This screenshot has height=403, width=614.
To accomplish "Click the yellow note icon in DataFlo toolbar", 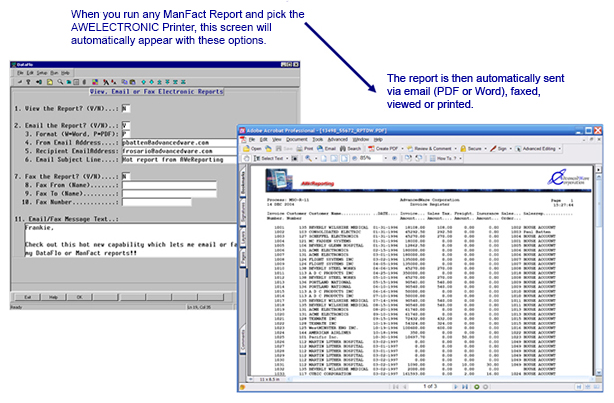I will [x=50, y=82].
